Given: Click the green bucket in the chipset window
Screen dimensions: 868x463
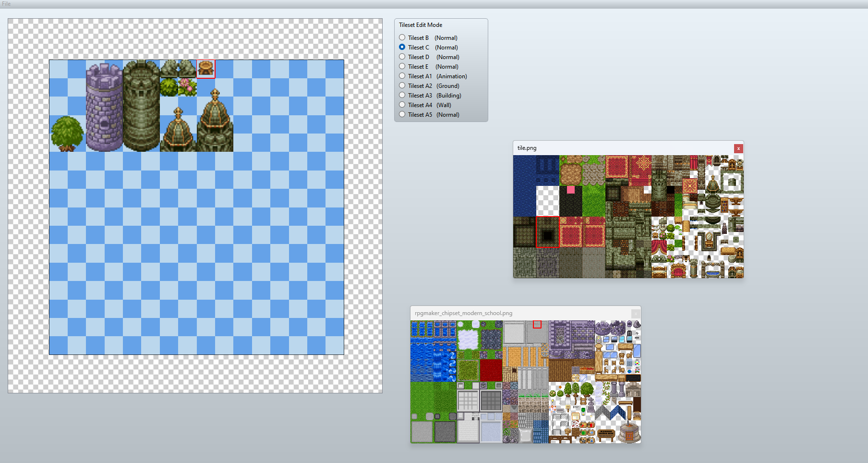Looking at the screenshot, I should (x=583, y=410).
